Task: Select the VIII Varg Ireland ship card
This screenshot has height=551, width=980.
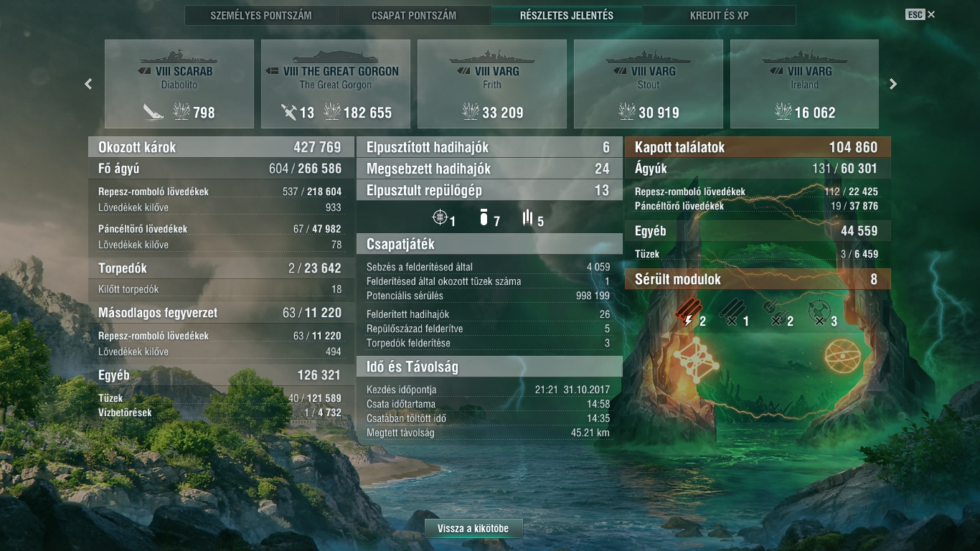Action: point(805,84)
